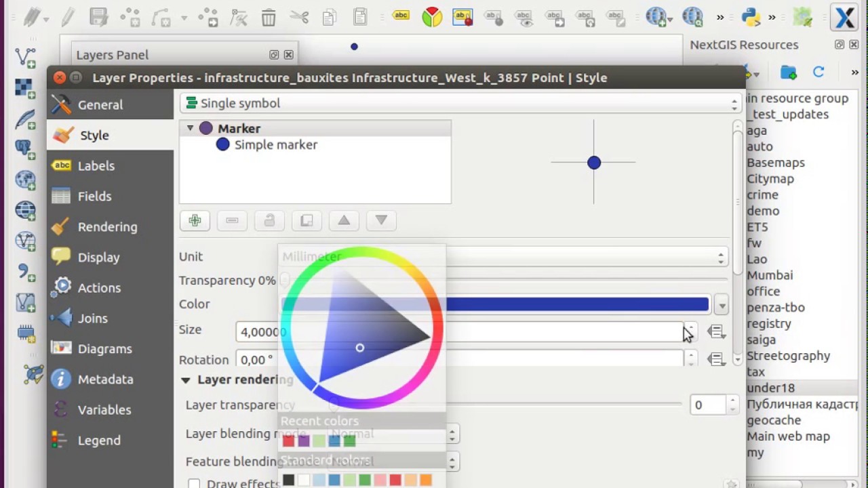Viewport: 868px width, 488px height.
Task: Select the Pin/Unpin Labels tool
Action: pos(493,17)
